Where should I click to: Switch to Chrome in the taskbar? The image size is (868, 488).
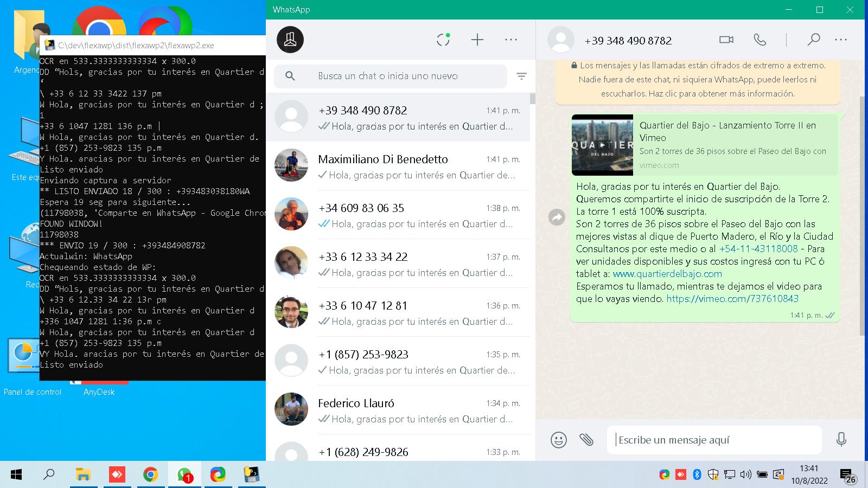(150, 475)
